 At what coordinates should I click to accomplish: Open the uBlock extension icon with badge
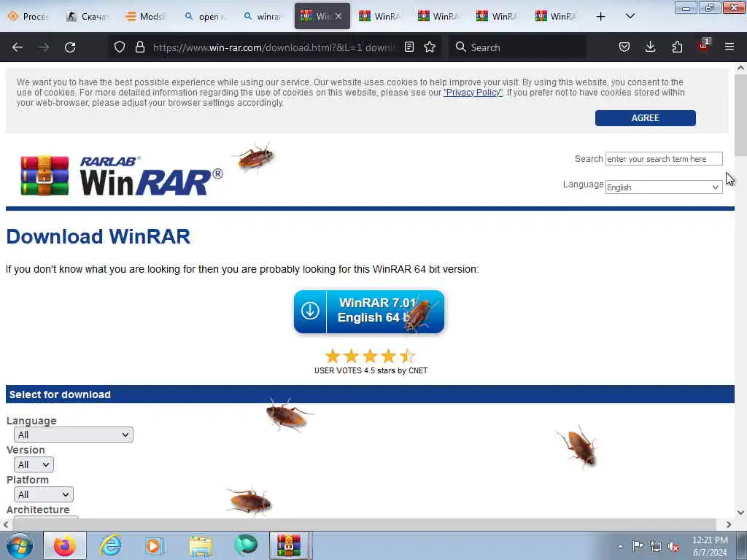[x=704, y=46]
